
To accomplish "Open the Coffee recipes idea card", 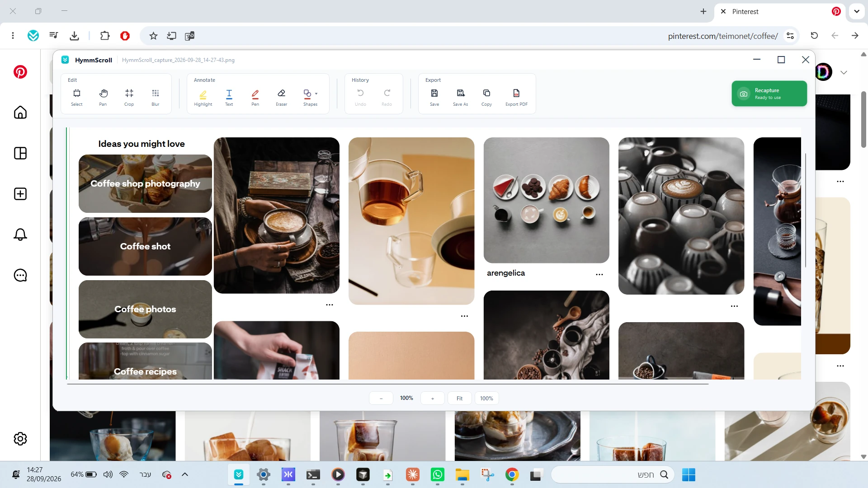I will (145, 361).
